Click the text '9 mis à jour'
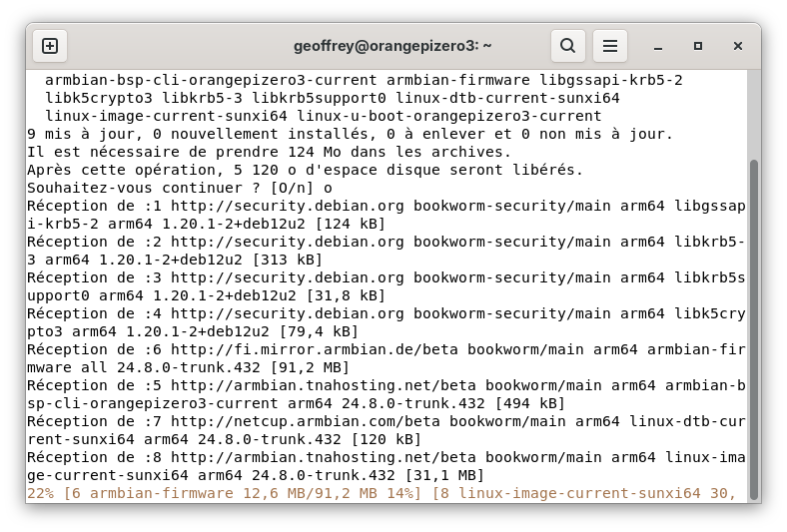This screenshot has height=532, width=787. tap(81, 134)
